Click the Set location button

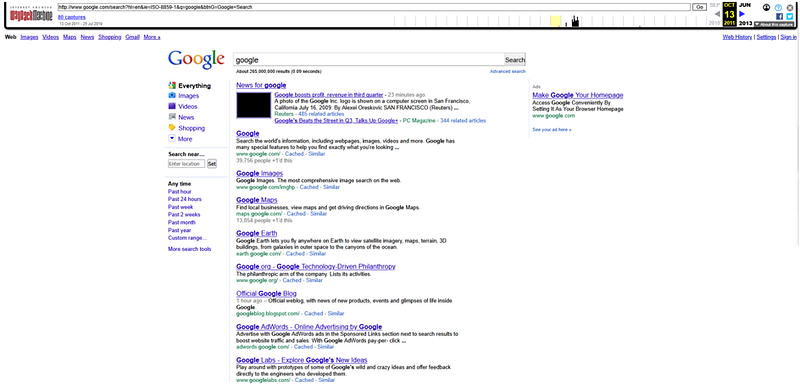point(212,164)
